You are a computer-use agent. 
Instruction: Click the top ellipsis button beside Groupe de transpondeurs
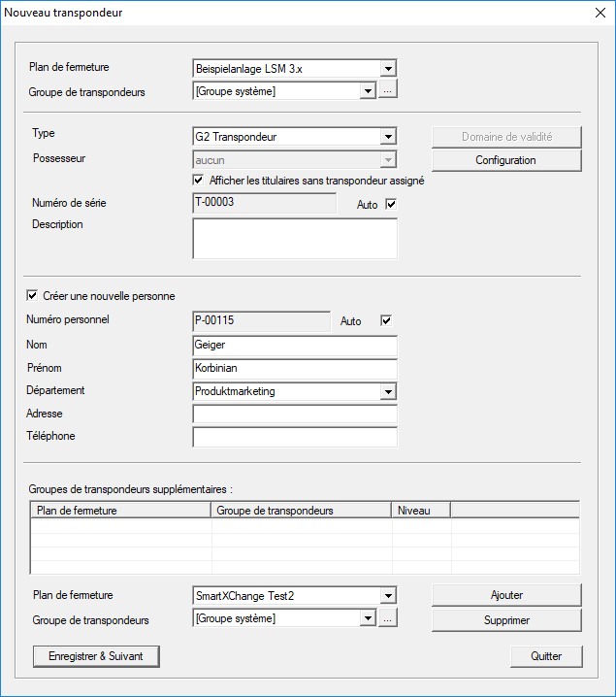click(x=388, y=91)
